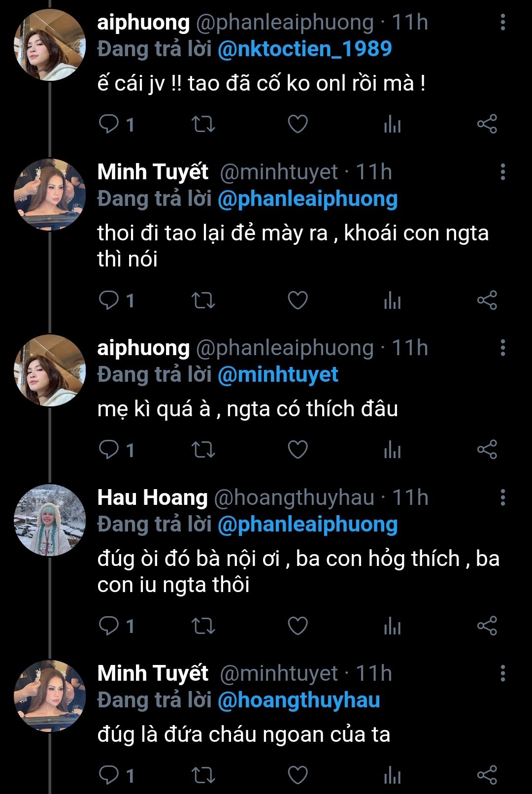
Task: Share aiphuong's tweet "mẹ kì quá à"
Action: point(487,450)
